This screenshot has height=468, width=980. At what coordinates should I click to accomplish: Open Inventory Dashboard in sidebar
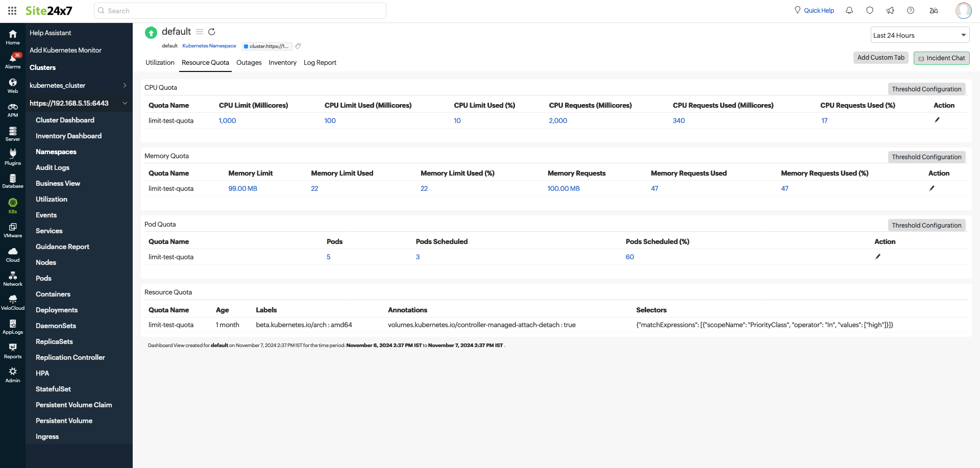click(68, 136)
